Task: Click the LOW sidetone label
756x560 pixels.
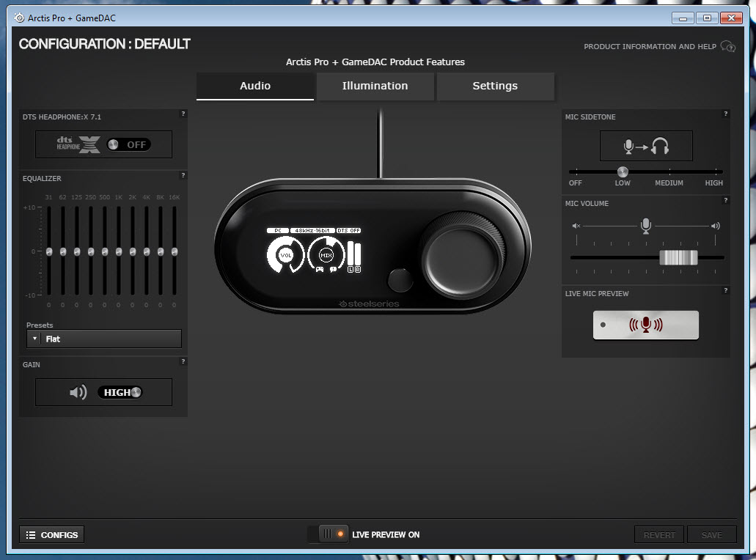Action: pyautogui.click(x=623, y=183)
